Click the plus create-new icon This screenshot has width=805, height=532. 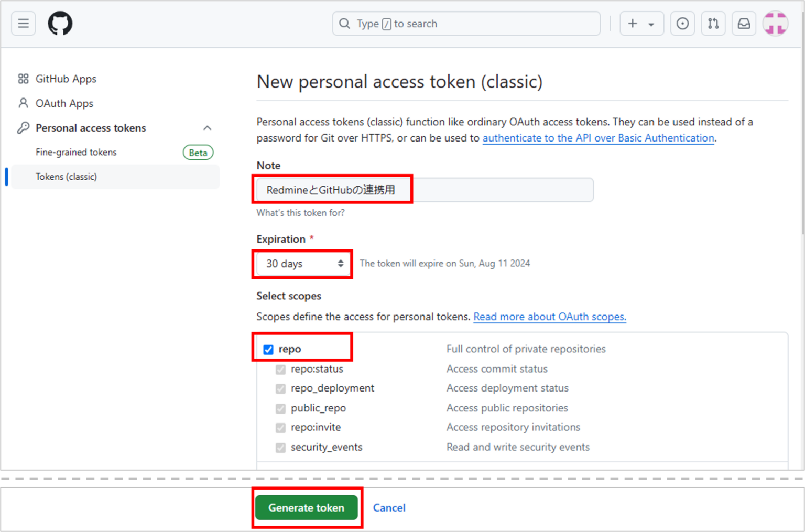(633, 24)
